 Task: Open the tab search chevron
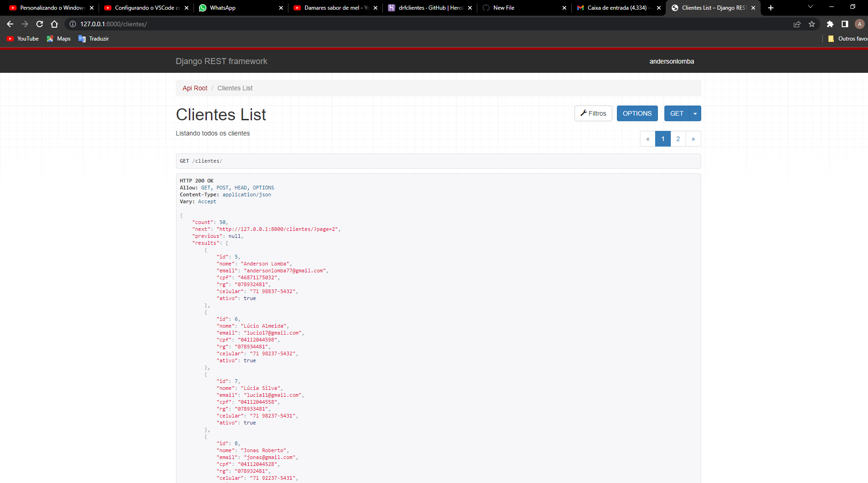tap(809, 7)
